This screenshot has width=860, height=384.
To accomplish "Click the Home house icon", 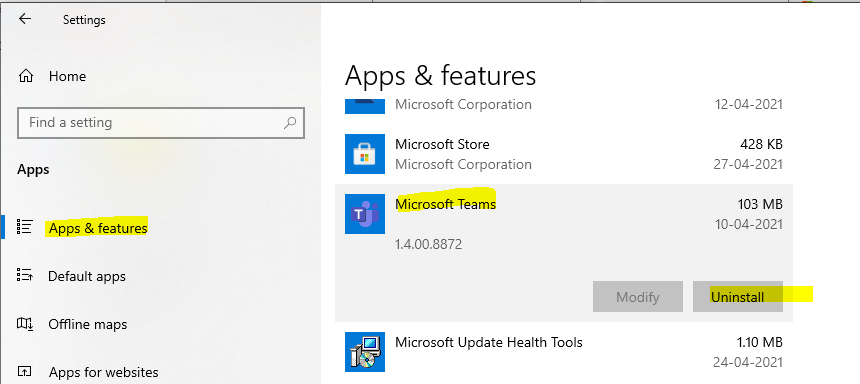I will tap(26, 76).
